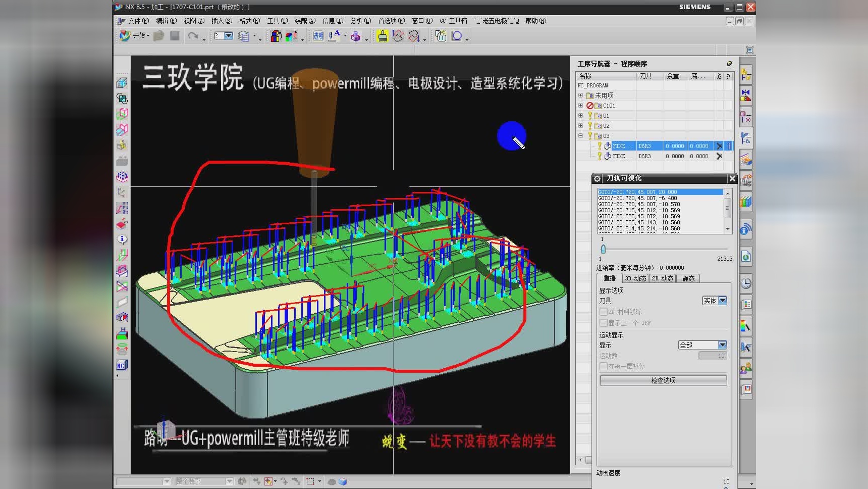Toggle the 2D 材料移除 checkbox
Image resolution: width=868 pixels, height=489 pixels.
coord(604,312)
